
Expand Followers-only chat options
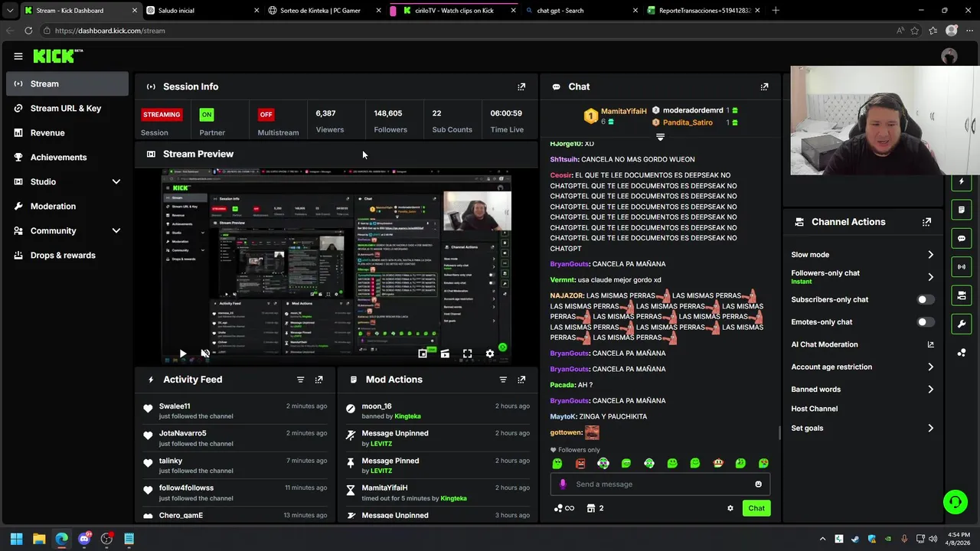(930, 277)
